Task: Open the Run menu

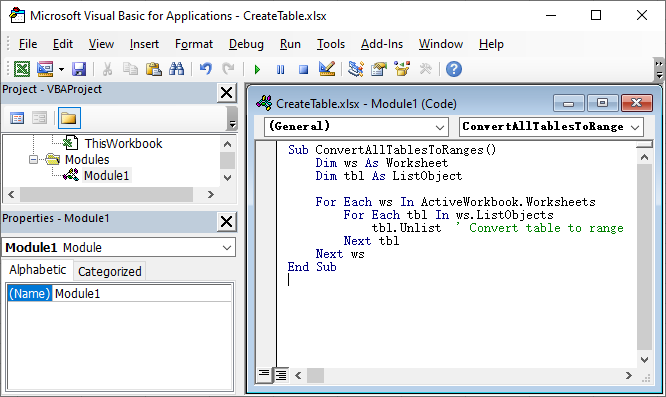Action: (x=290, y=44)
